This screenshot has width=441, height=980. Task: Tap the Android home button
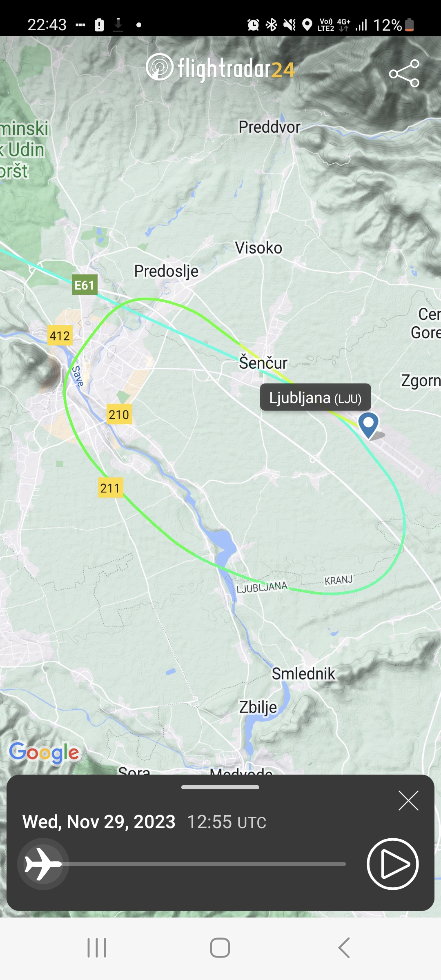[220, 948]
